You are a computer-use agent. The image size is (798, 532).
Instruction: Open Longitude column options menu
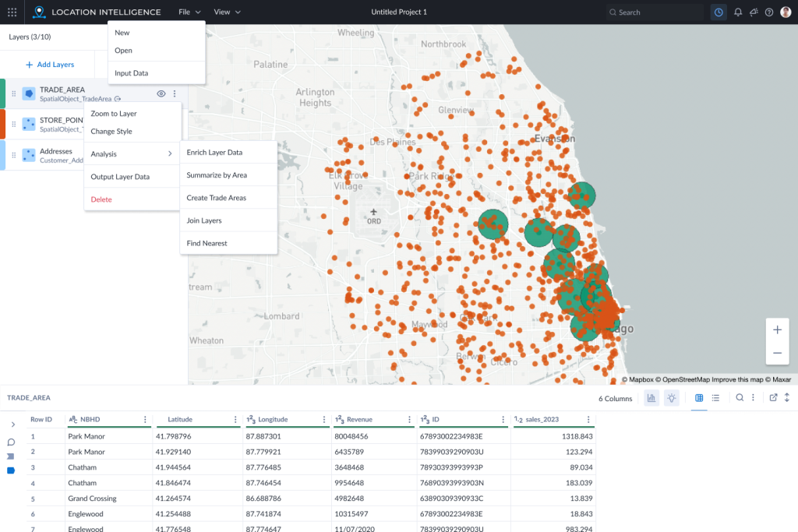point(324,420)
